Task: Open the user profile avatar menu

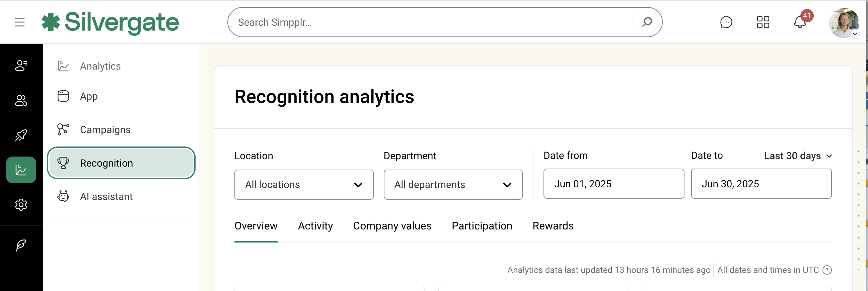Action: pos(844,23)
